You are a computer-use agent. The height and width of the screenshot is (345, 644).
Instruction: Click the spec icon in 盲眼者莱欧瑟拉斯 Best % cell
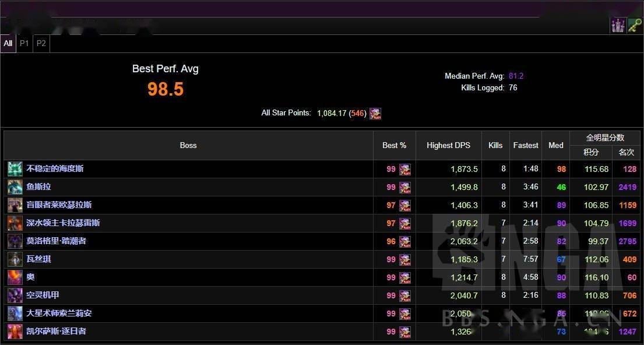click(404, 205)
